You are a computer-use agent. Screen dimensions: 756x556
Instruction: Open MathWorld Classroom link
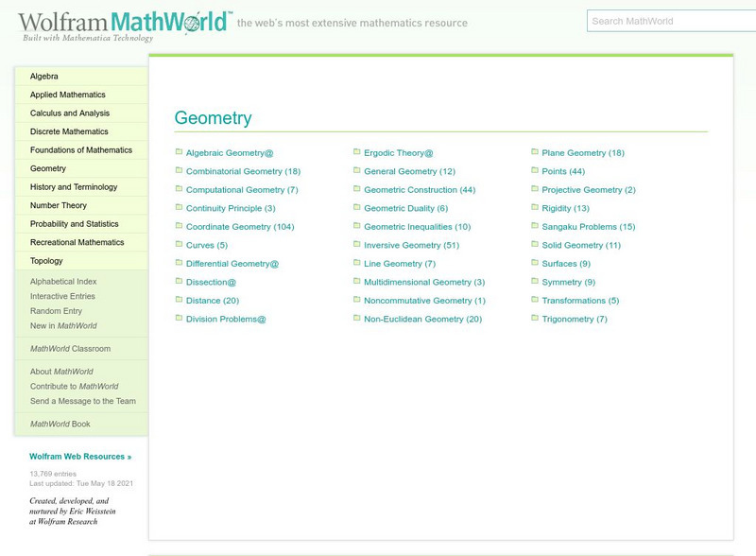70,349
